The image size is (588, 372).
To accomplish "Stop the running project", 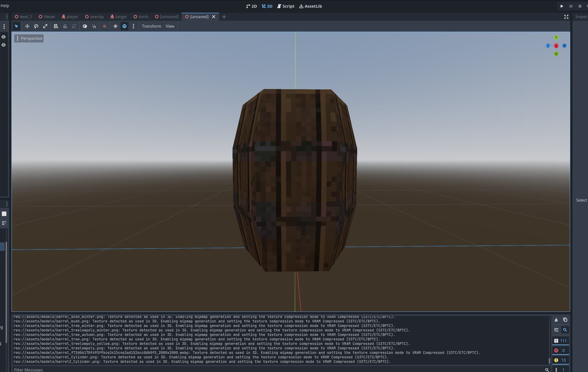I will (580, 6).
